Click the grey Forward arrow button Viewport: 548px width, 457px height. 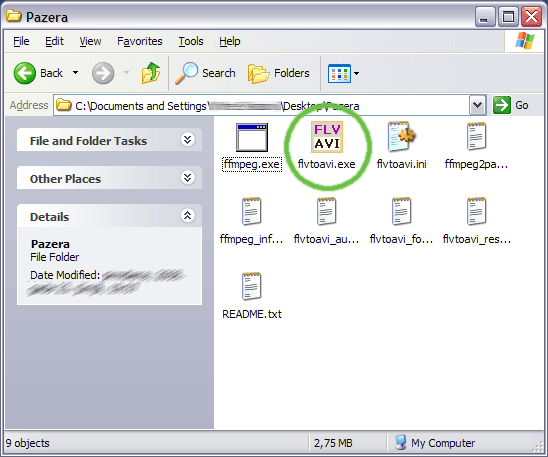103,73
